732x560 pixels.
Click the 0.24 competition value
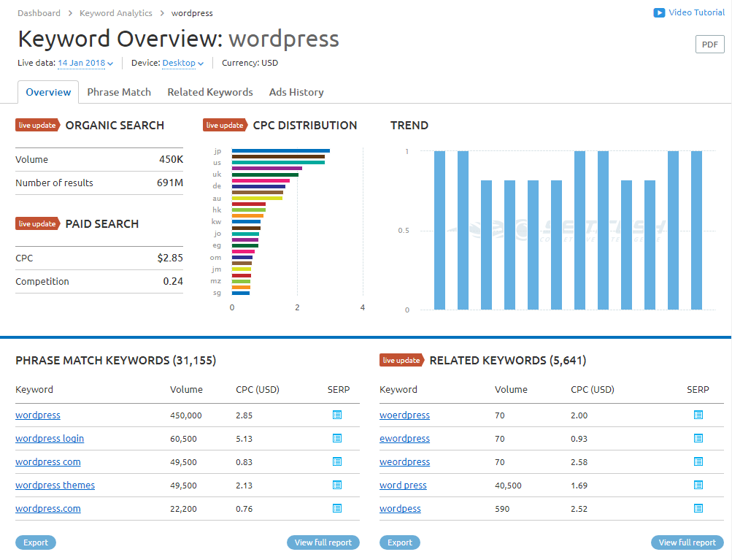pyautogui.click(x=173, y=281)
